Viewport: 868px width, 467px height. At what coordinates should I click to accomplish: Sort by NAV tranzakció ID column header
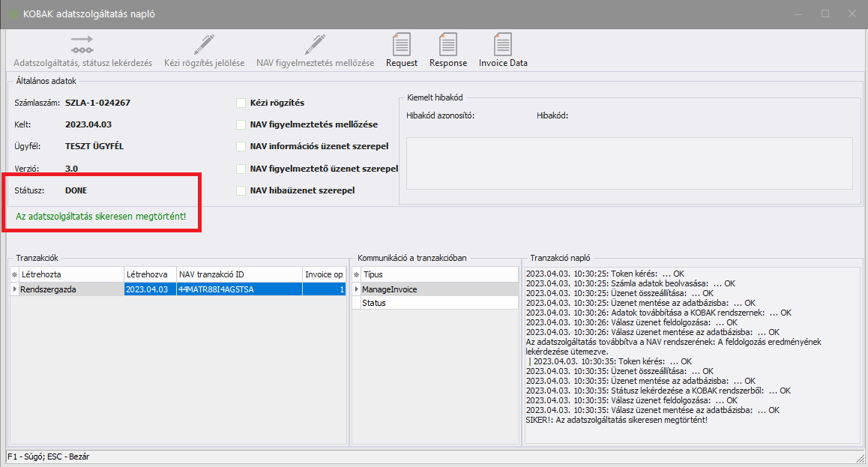[238, 274]
